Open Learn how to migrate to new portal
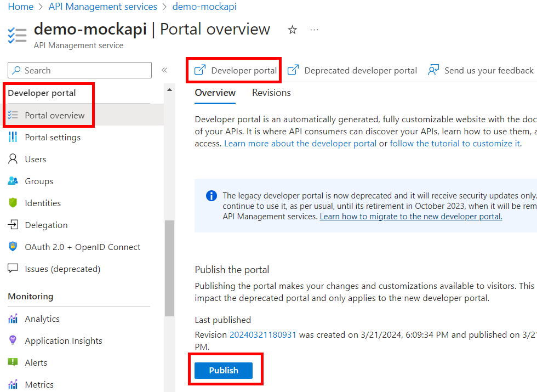 pos(411,217)
